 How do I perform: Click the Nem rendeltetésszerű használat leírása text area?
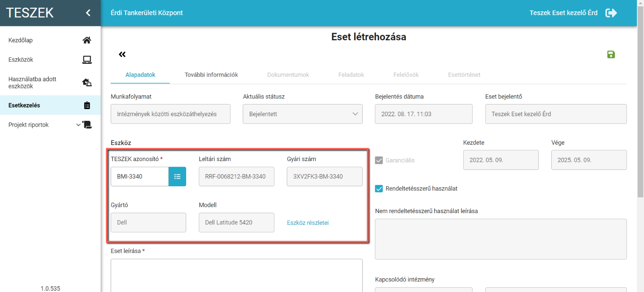coord(501,239)
